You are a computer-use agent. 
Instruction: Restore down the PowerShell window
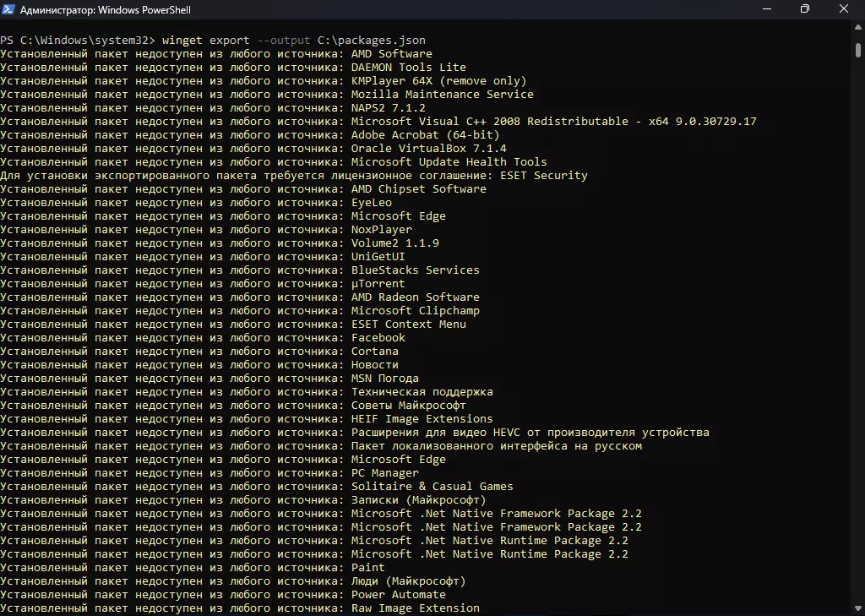[x=804, y=9]
